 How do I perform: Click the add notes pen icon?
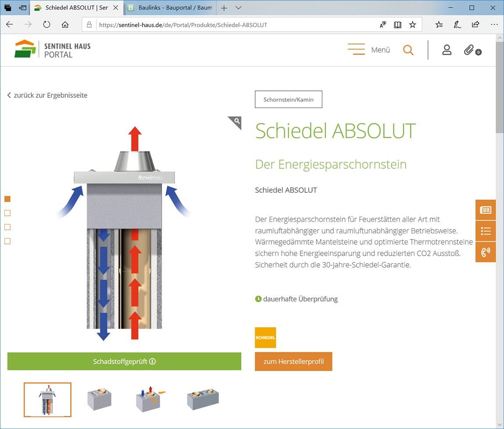coord(457,25)
